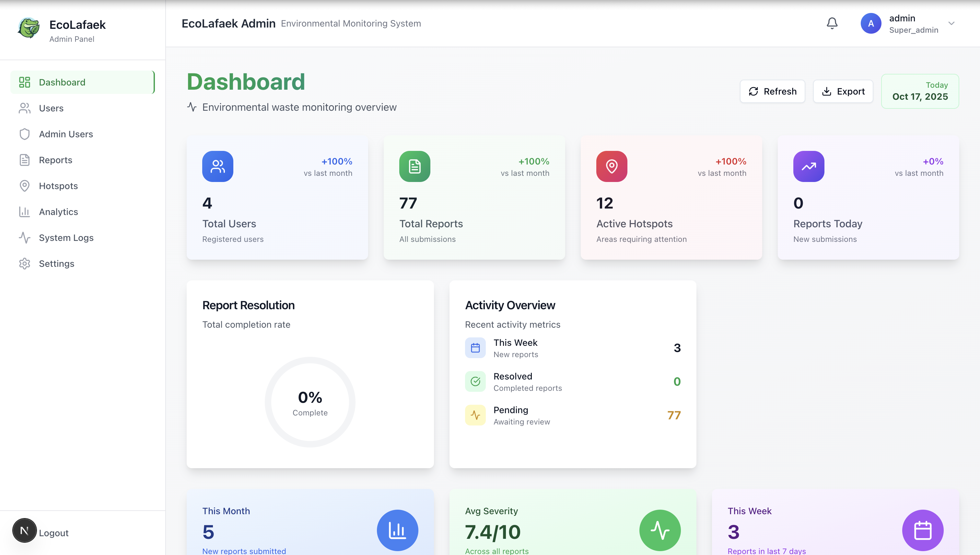
Task: Open the Analytics chart icon
Action: (x=24, y=211)
